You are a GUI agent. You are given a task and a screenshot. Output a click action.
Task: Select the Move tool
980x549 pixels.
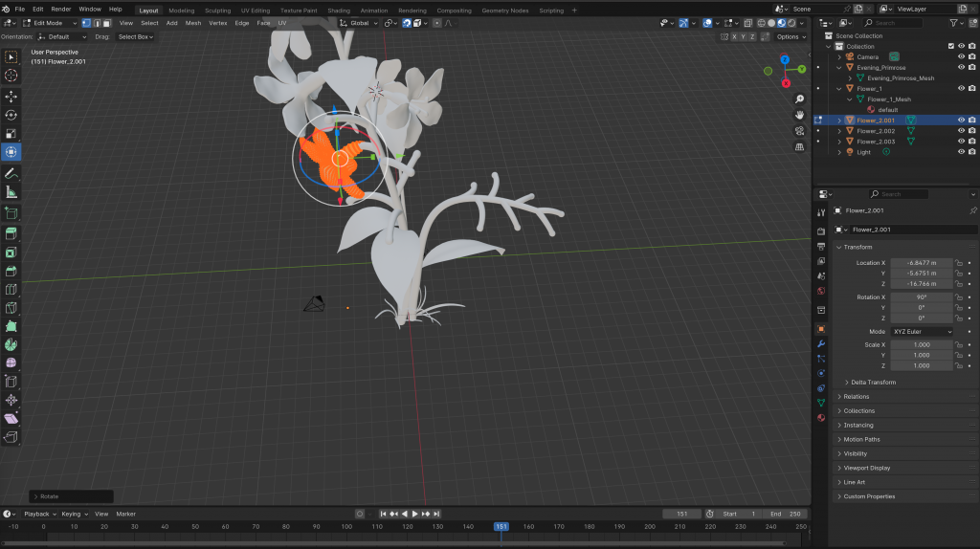(x=11, y=97)
